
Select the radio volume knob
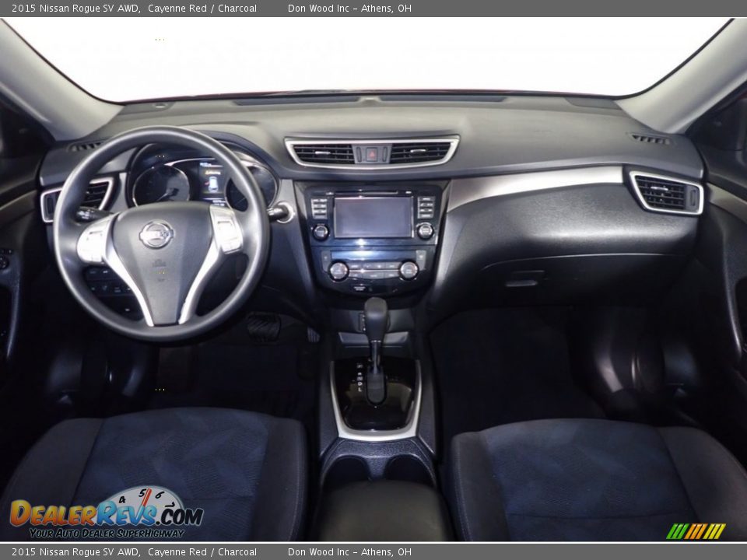pyautogui.click(x=321, y=231)
